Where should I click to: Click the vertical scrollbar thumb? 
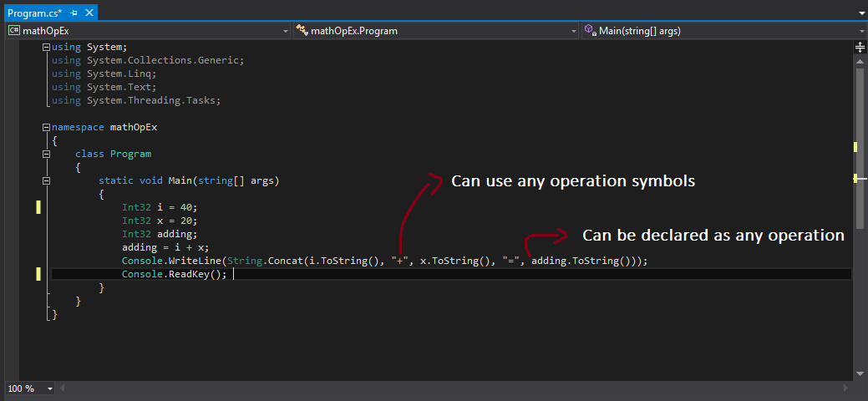pos(860,147)
